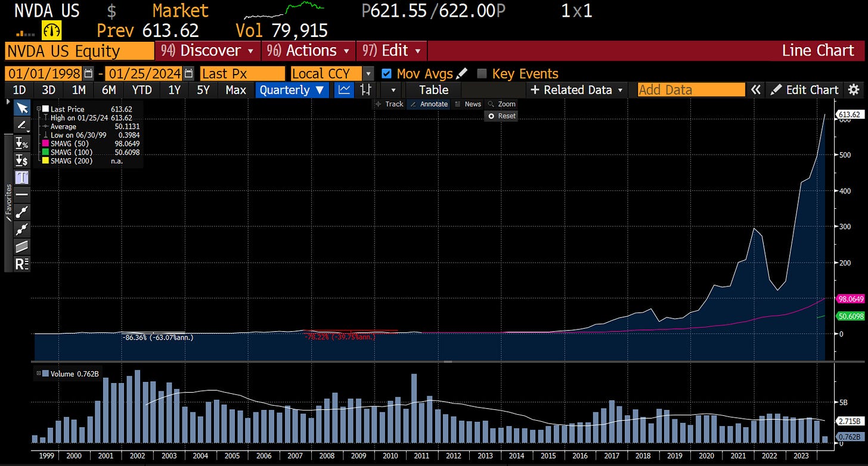Viewport: 868px width, 466px height.
Task: Select the annotation pencil tool
Action: click(22, 125)
